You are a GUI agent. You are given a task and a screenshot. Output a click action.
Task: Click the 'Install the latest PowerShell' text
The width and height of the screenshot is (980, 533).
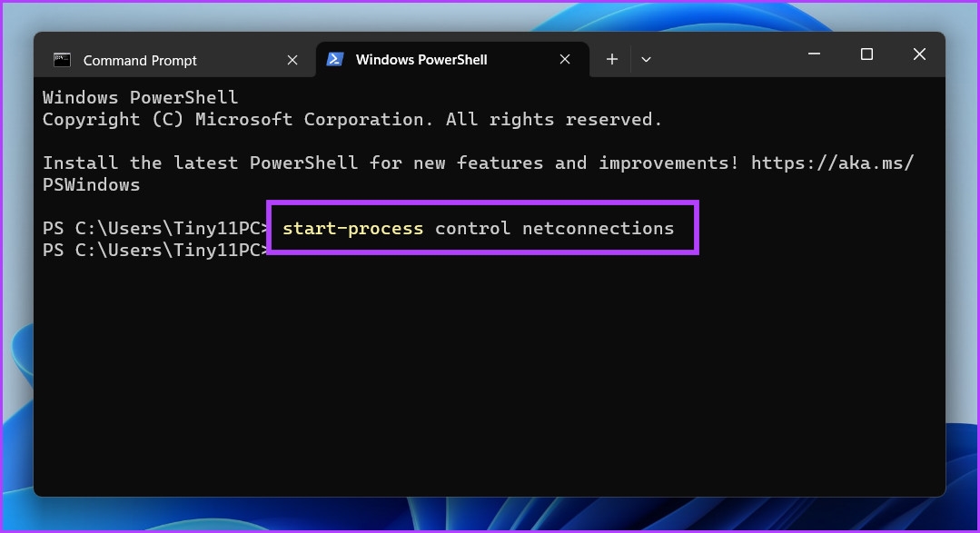tap(200, 163)
